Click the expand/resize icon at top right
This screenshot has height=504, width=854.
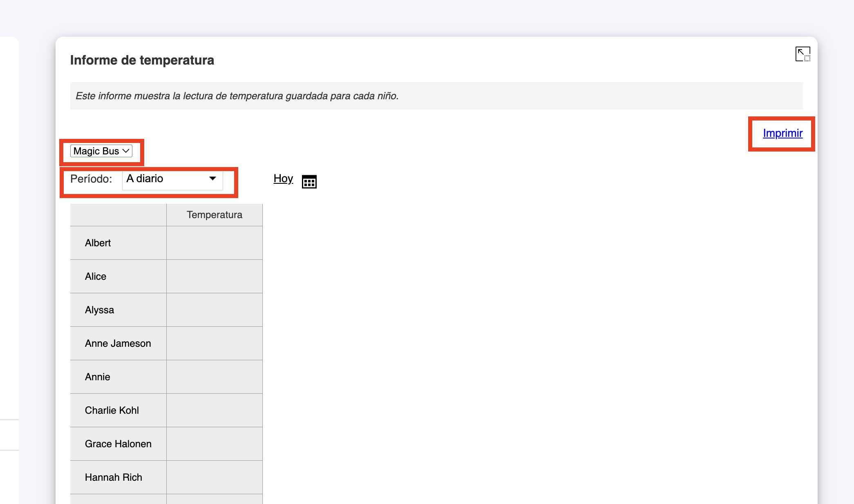[x=803, y=54]
